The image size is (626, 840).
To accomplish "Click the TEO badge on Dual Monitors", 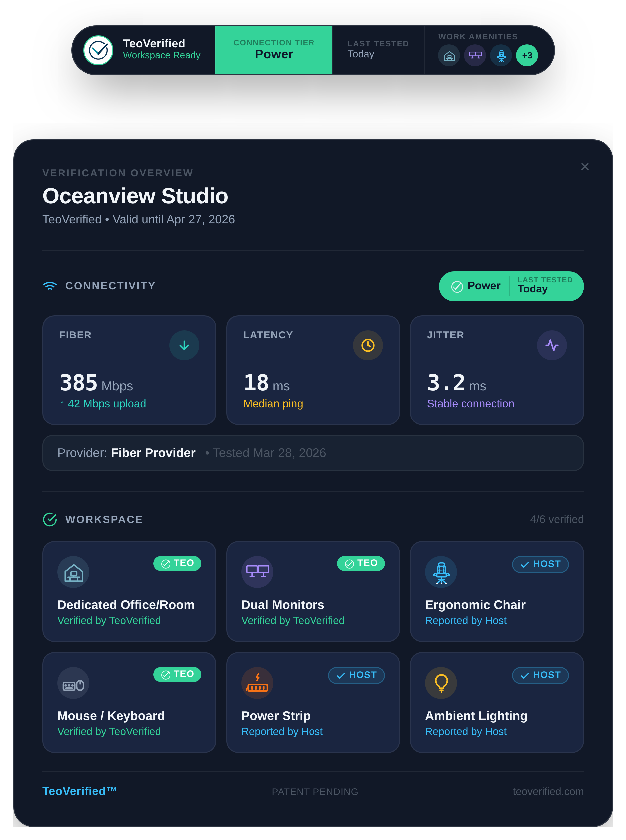I will (x=361, y=563).
